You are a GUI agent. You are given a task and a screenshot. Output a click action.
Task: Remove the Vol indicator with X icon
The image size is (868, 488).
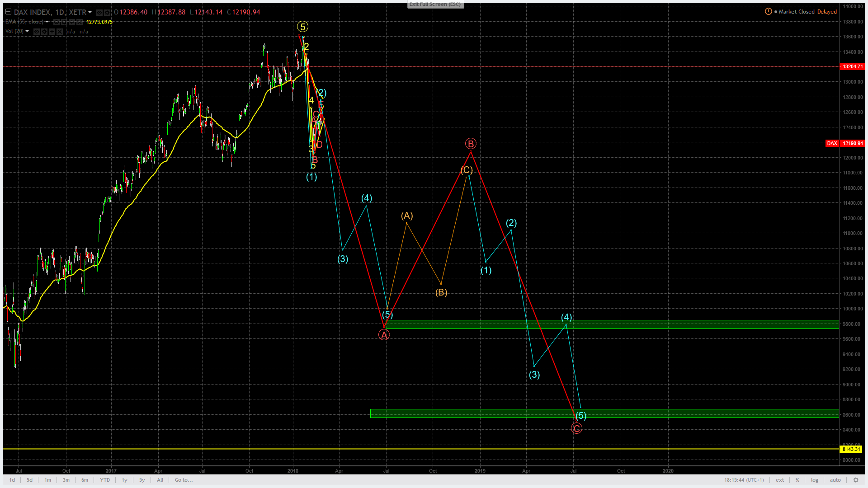pos(60,32)
